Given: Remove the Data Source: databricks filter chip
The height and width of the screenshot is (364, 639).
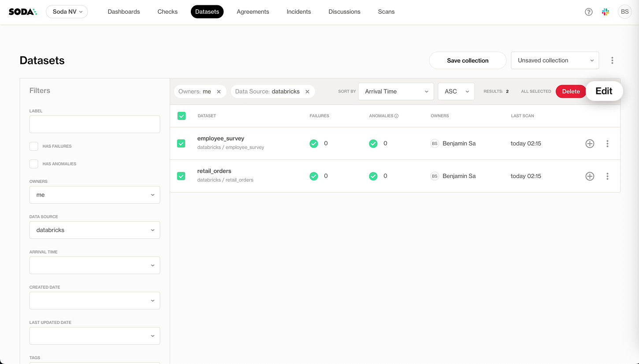Looking at the screenshot, I should tap(307, 92).
